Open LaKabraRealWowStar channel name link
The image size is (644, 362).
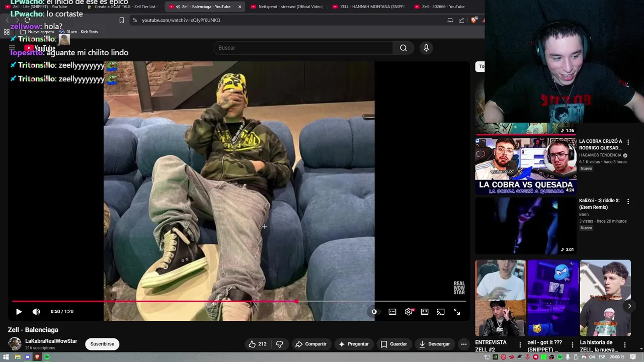[x=51, y=341]
